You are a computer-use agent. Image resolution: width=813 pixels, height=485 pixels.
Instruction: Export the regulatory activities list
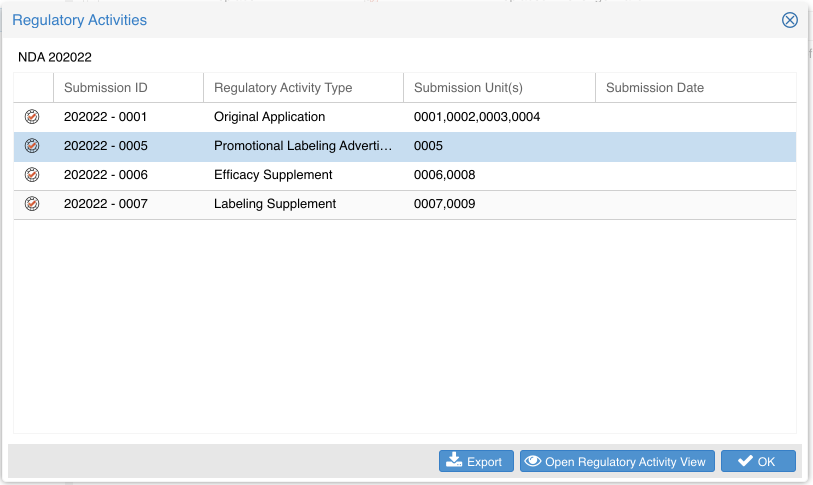coord(476,461)
